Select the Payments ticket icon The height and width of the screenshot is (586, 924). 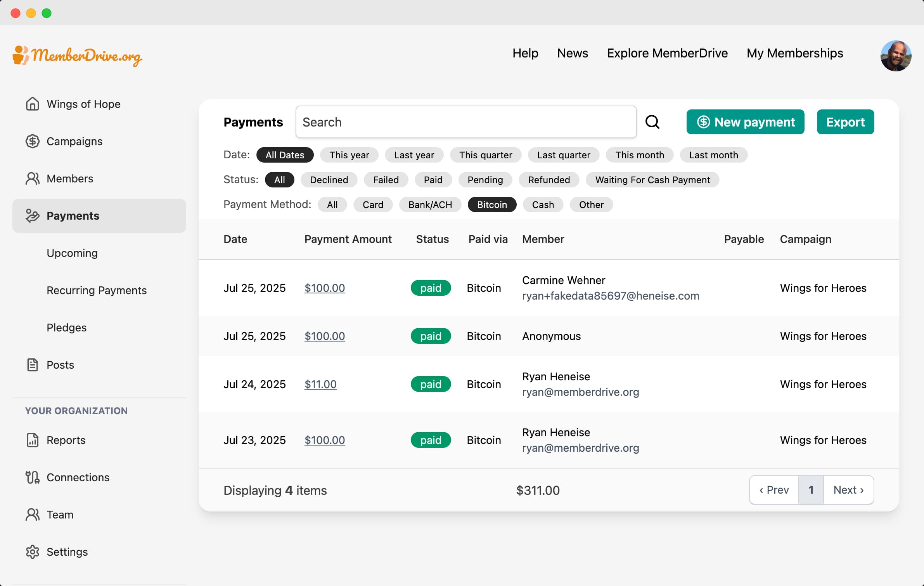pyautogui.click(x=33, y=216)
